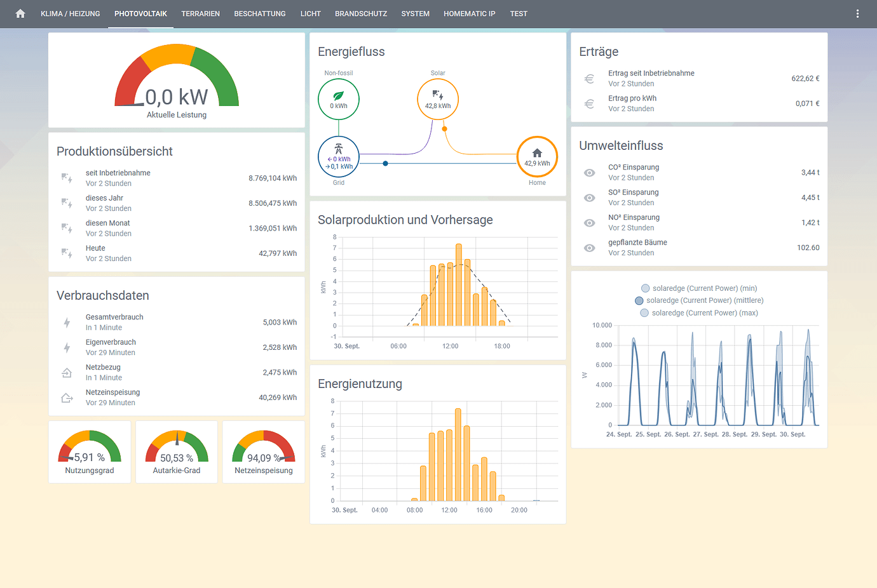Select the Solar energy flow circle
The image size is (877, 588).
[438, 99]
